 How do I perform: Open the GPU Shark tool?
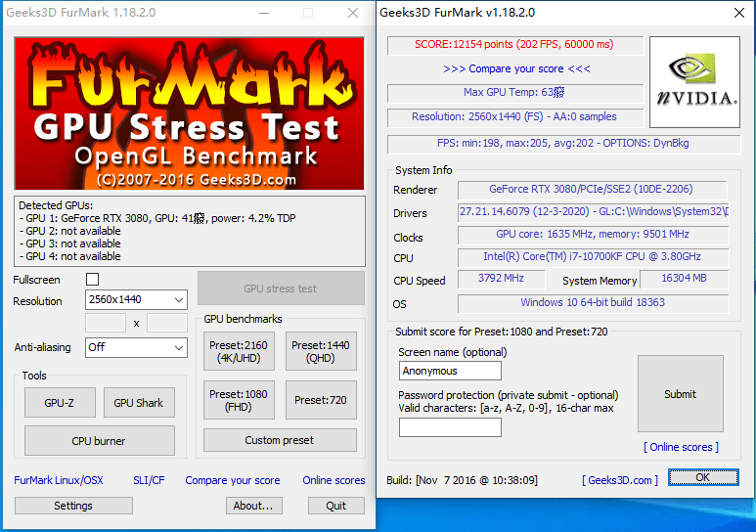click(138, 403)
